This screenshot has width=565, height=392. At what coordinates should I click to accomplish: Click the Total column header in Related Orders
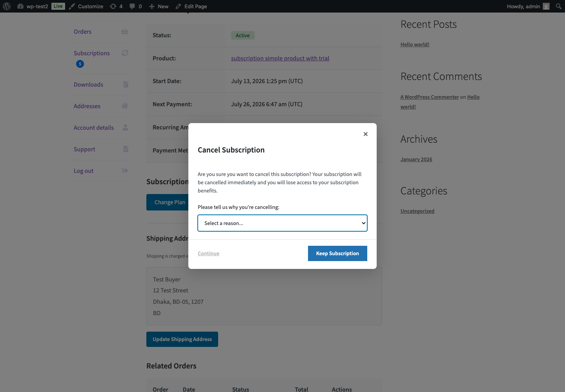point(301,389)
